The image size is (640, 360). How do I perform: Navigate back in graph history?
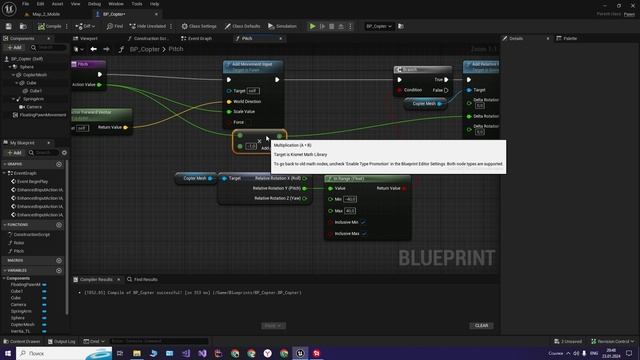pyautogui.click(x=93, y=49)
